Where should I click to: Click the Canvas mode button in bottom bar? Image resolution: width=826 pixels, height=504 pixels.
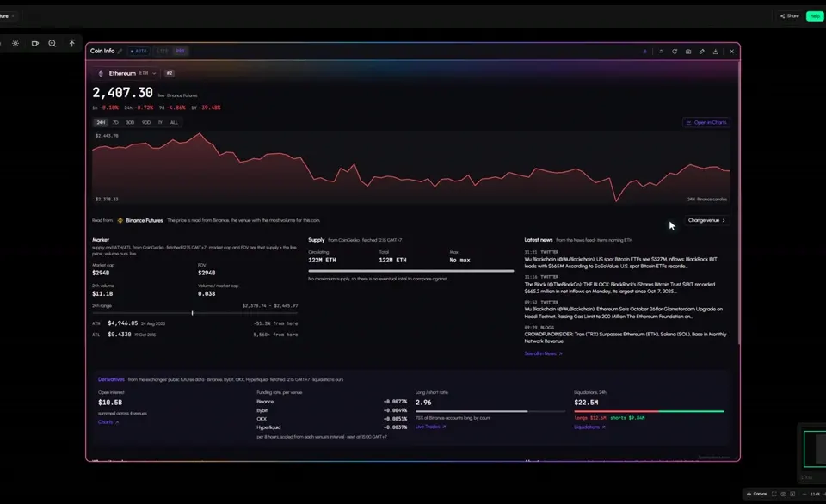(757, 494)
